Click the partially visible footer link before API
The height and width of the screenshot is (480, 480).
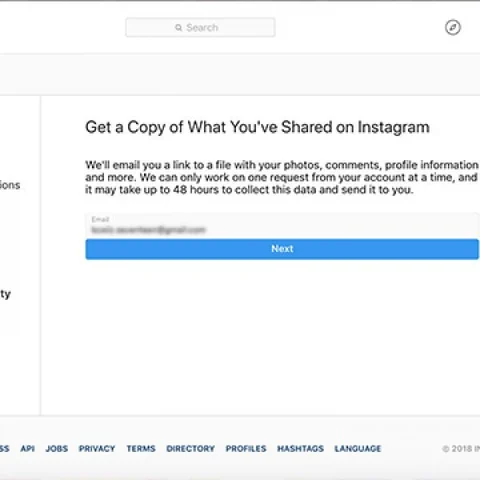[x=5, y=449]
